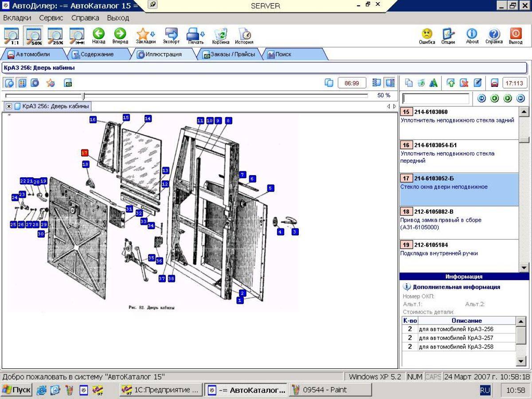Click red callout 17 on illustration

[85, 153]
